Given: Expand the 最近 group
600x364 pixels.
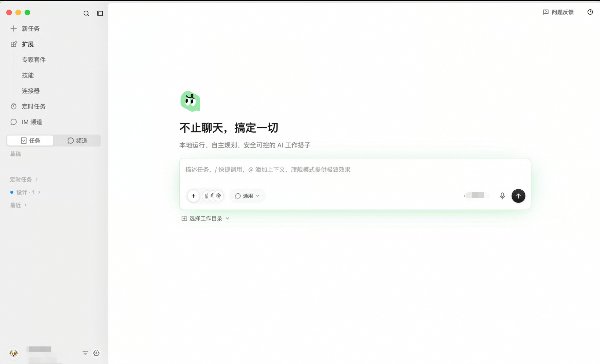Looking at the screenshot, I should tap(18, 205).
